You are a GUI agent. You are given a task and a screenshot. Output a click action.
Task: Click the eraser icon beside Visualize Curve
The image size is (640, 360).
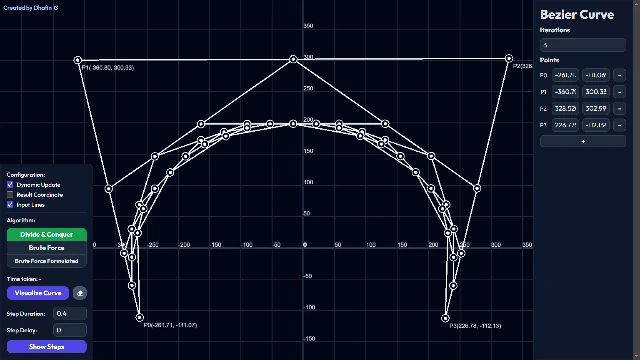(x=80, y=293)
